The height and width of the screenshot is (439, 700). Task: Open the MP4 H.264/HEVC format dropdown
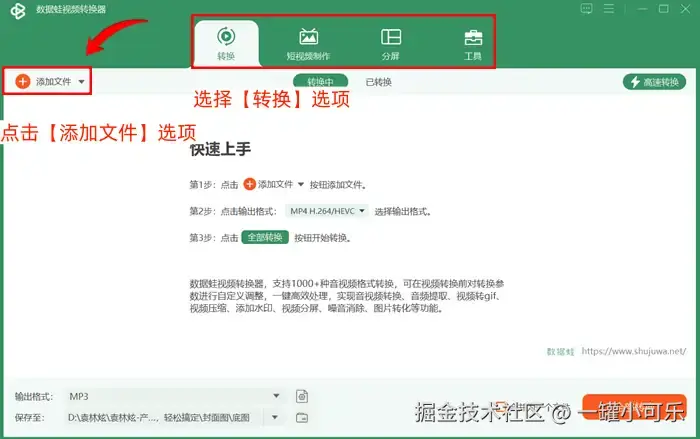(327, 211)
